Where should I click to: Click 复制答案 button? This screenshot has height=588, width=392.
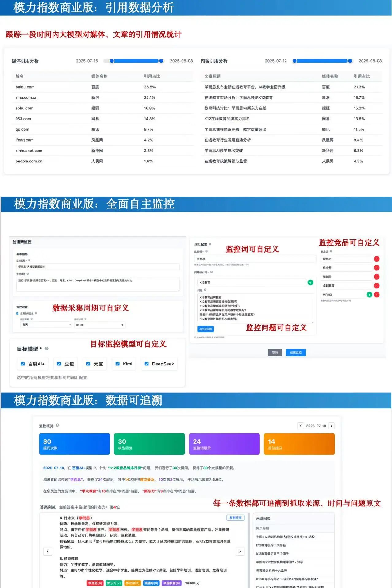tap(236, 518)
